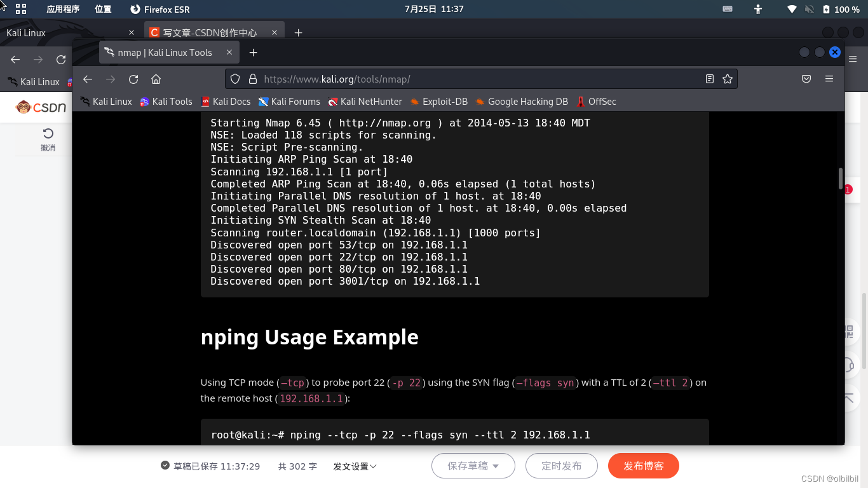Open Wi-Fi network status icon
868x488 pixels.
pos(792,9)
